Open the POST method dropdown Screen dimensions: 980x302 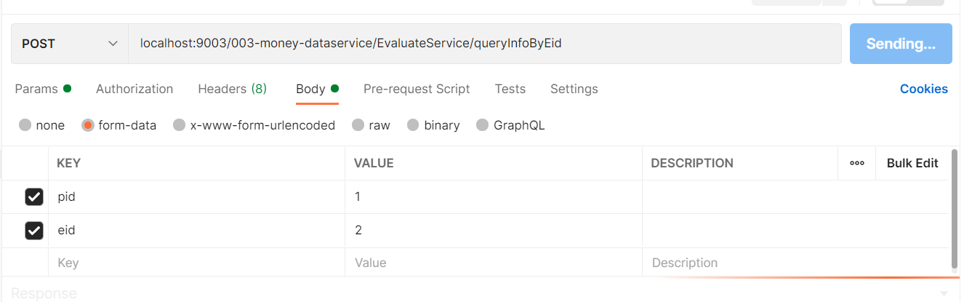(70, 44)
